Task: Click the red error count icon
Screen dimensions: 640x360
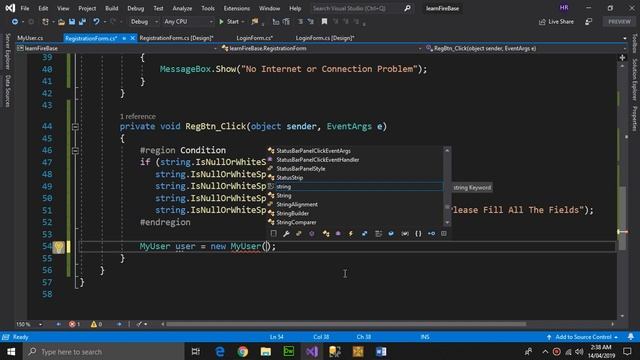Action: click(x=72, y=324)
